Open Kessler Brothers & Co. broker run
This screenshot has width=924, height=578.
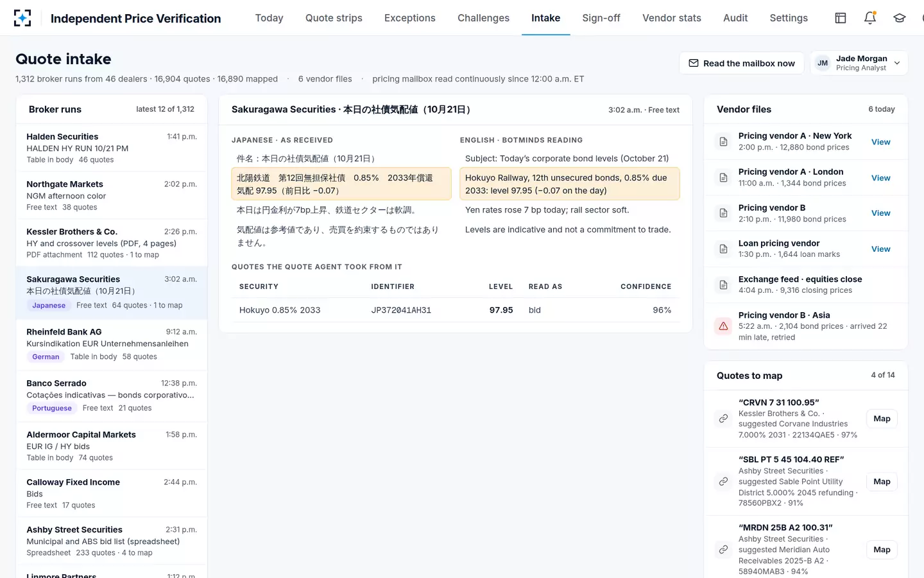[112, 243]
